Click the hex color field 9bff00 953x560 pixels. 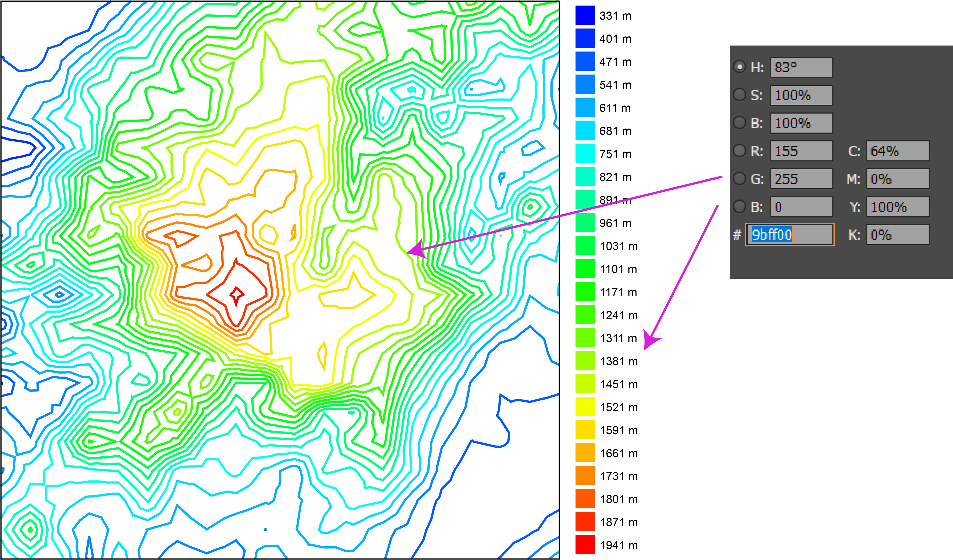pos(790,235)
